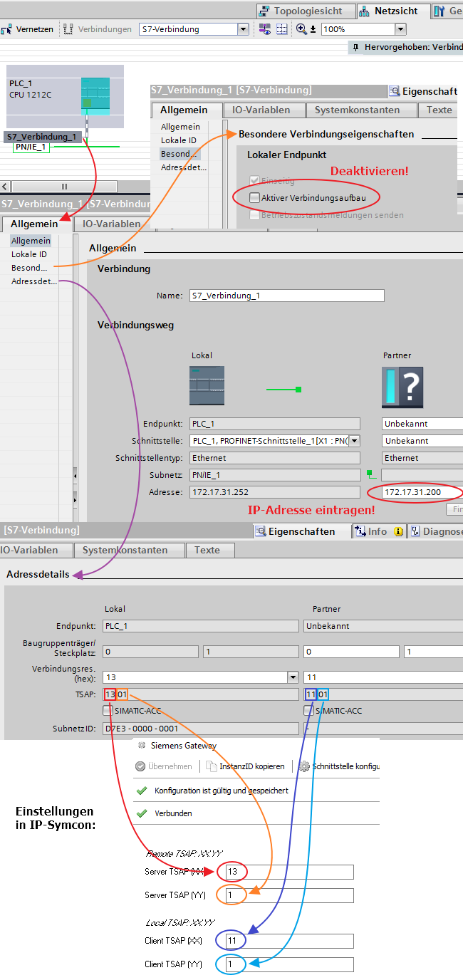
Task: Disable Aktiver Verbindungsaufbau checkbox
Action: [x=255, y=197]
